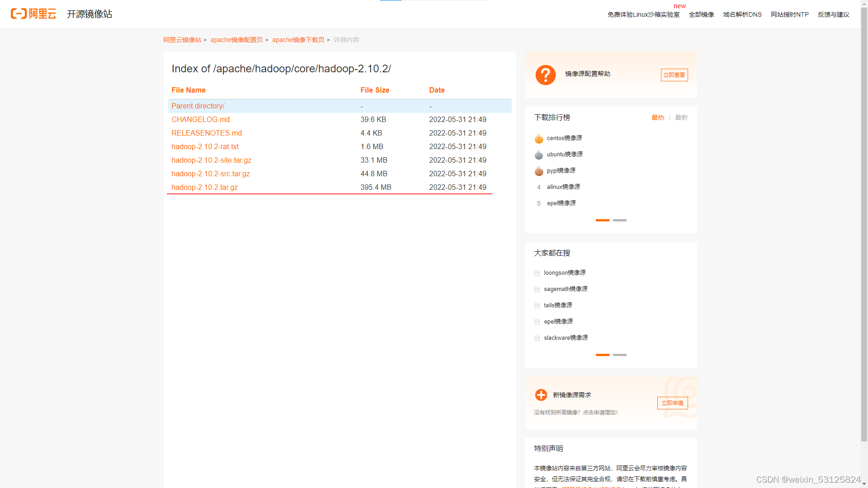Download RELEASENOTES.md file
The height and width of the screenshot is (488, 868).
(207, 133)
